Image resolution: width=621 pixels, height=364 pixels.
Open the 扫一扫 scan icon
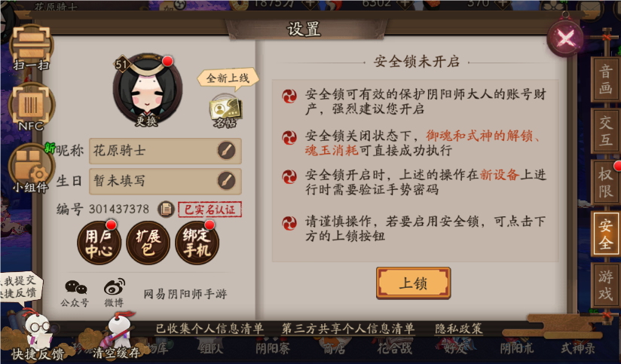pyautogui.click(x=32, y=46)
